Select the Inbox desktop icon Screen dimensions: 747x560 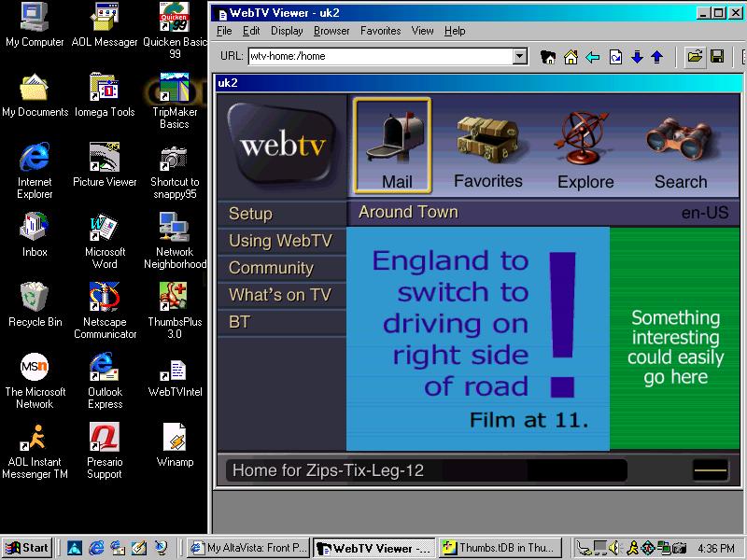pos(35,235)
